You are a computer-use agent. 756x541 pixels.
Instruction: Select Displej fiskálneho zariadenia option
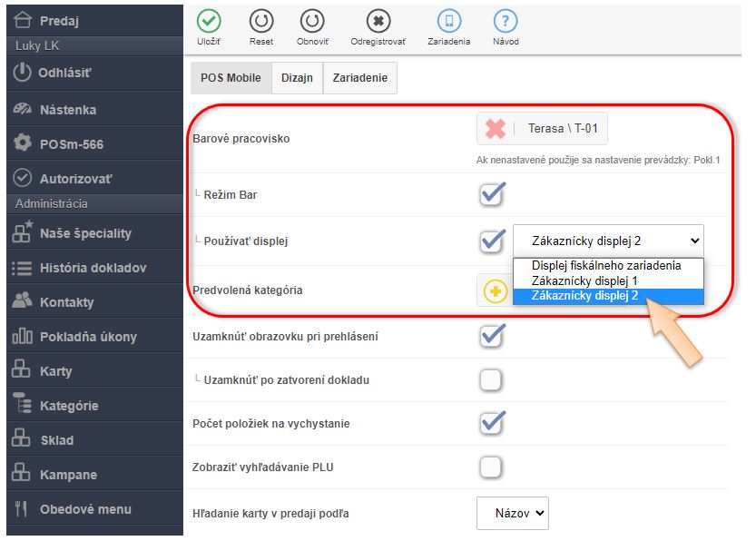click(608, 266)
